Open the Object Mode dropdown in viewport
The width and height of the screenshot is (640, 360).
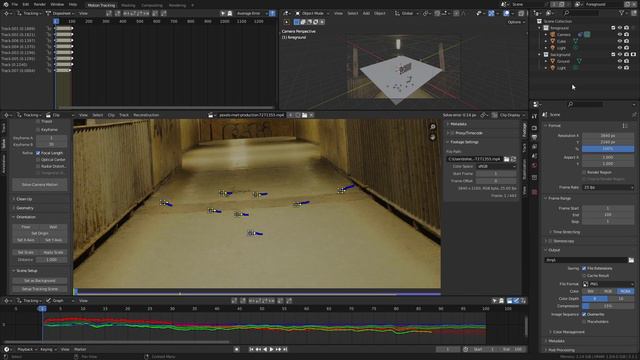coord(312,13)
